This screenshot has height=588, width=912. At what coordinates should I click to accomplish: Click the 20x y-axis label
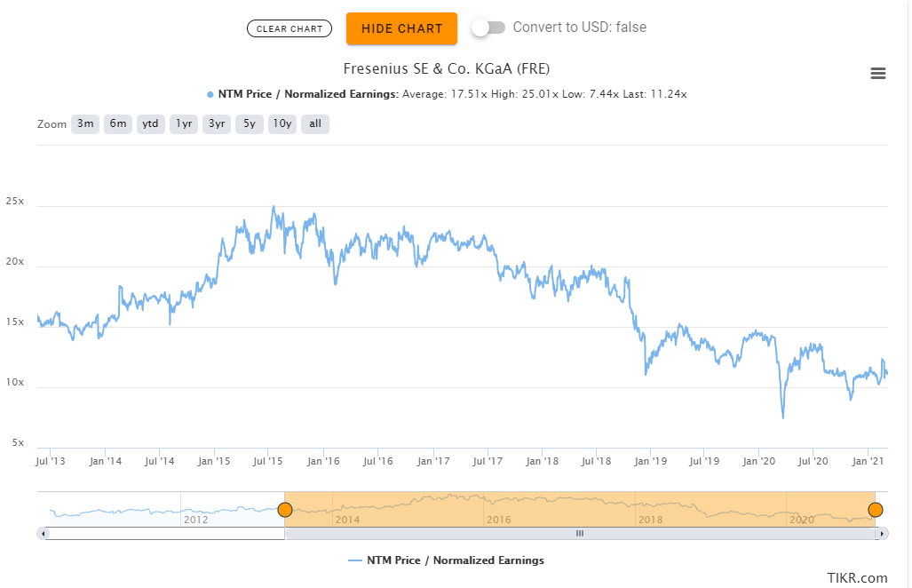[x=15, y=262]
